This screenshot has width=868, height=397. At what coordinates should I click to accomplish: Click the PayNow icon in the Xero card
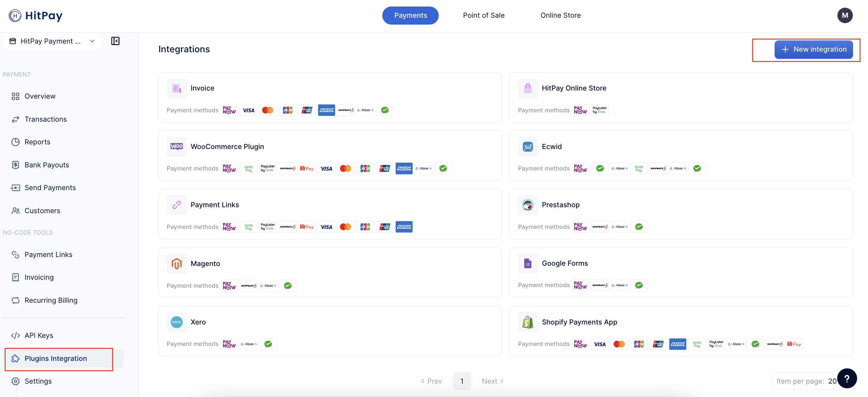click(x=229, y=344)
